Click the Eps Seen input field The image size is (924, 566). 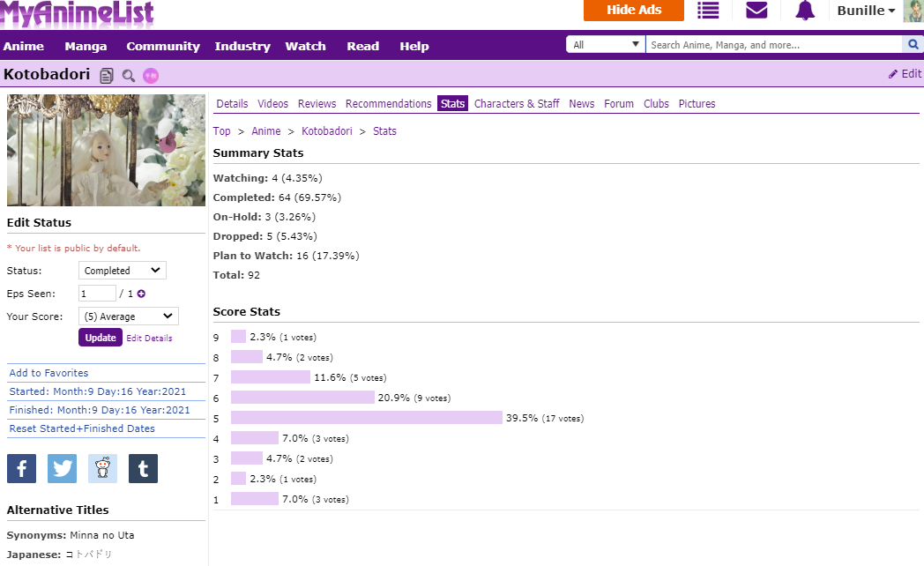97,294
